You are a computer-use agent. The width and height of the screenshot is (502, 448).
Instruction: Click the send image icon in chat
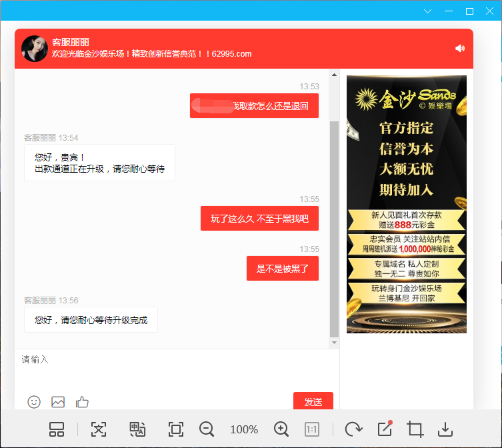coord(58,402)
